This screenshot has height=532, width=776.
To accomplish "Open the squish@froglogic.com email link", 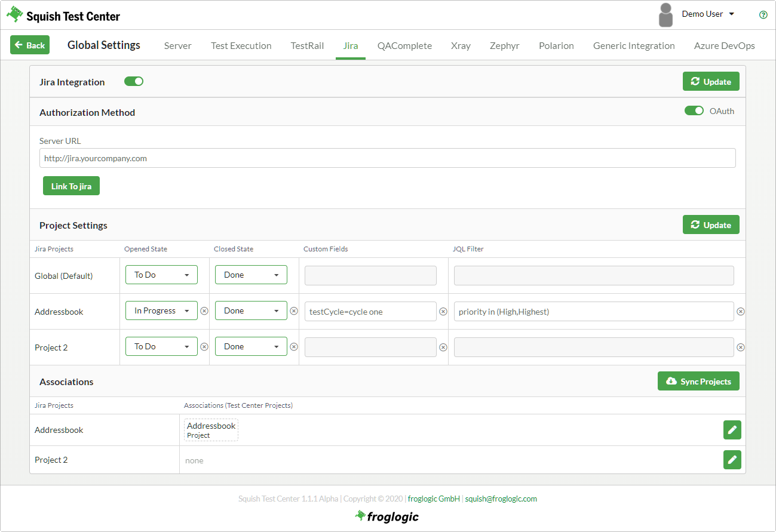I will click(501, 499).
